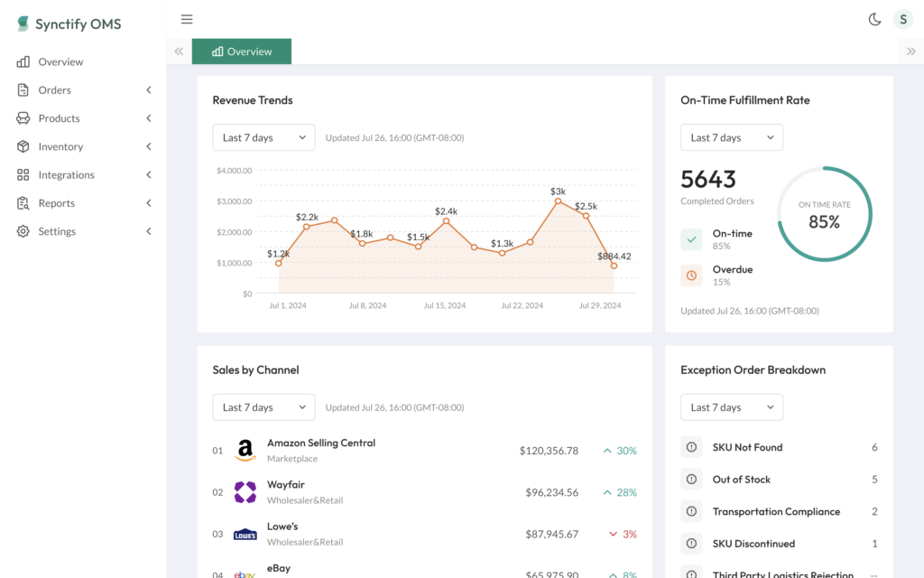Click the Transportation Compliance info icon
The width and height of the screenshot is (924, 578).
coord(691,511)
